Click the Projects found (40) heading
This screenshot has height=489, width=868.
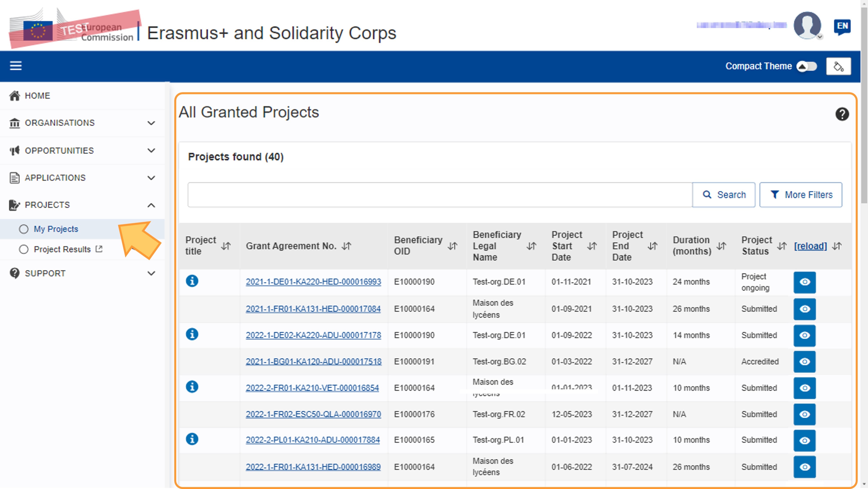(236, 157)
